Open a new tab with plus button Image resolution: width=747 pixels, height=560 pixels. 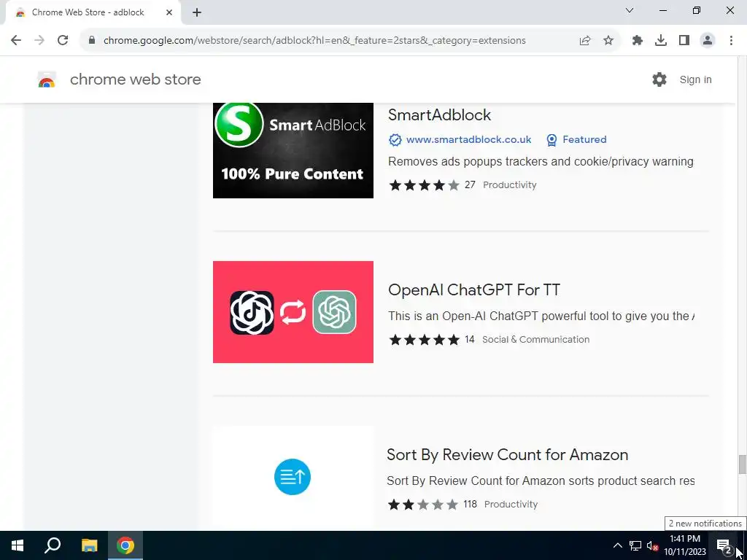tap(197, 12)
